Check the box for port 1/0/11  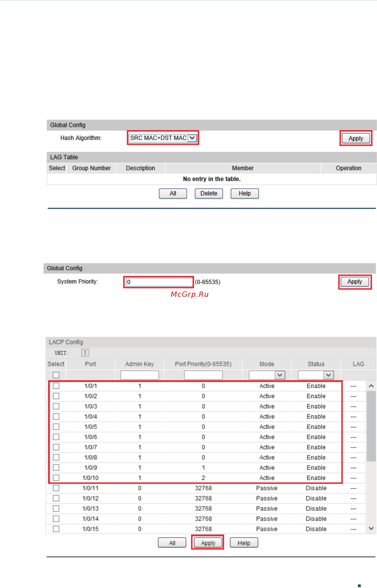point(56,488)
